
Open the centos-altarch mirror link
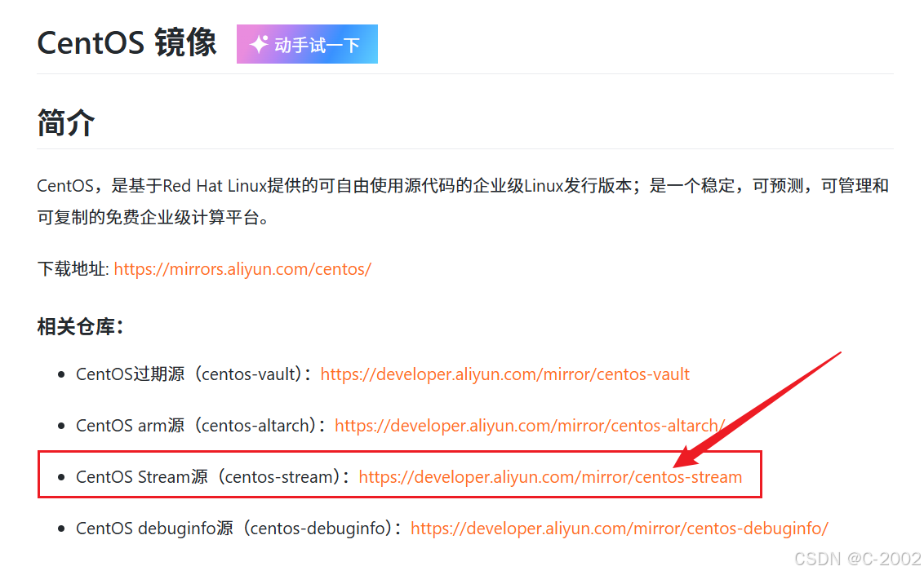pyautogui.click(x=530, y=426)
